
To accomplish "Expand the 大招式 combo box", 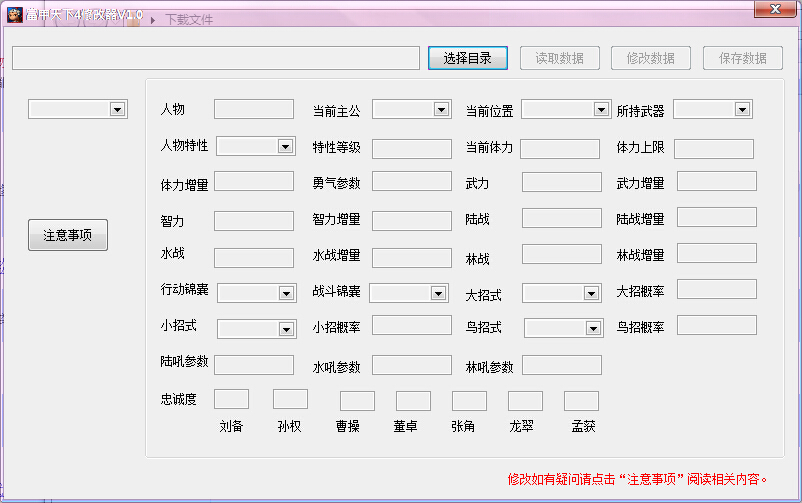I will click(560, 293).
